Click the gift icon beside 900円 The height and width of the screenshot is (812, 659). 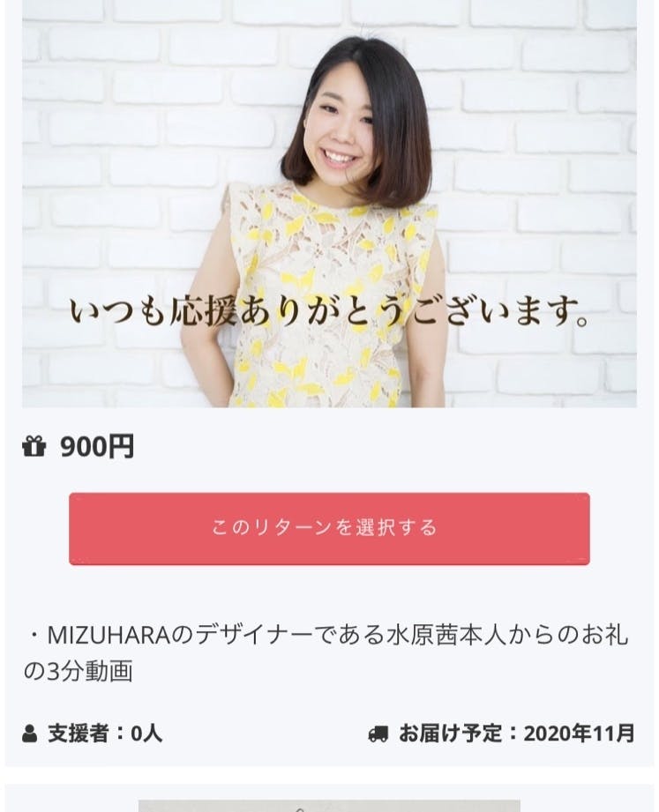pos(34,446)
